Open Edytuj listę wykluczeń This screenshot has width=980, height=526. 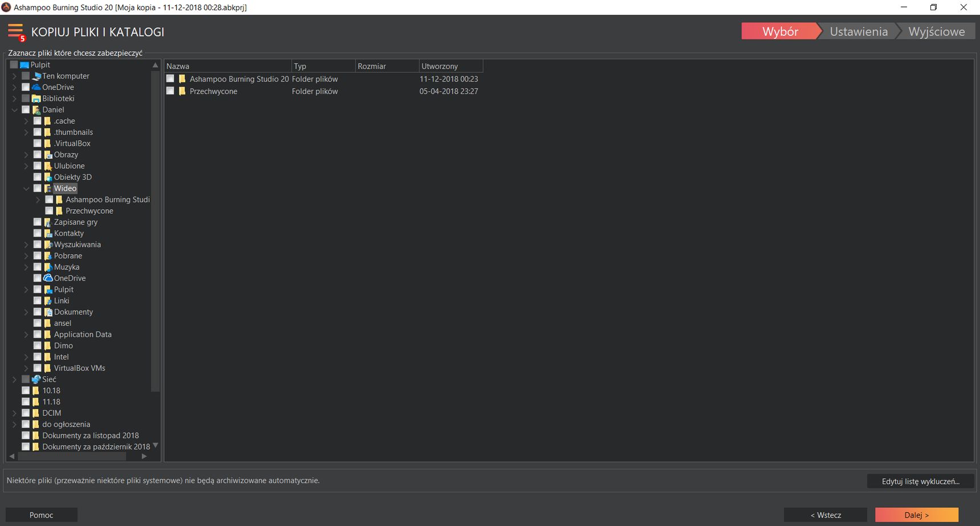click(x=921, y=482)
